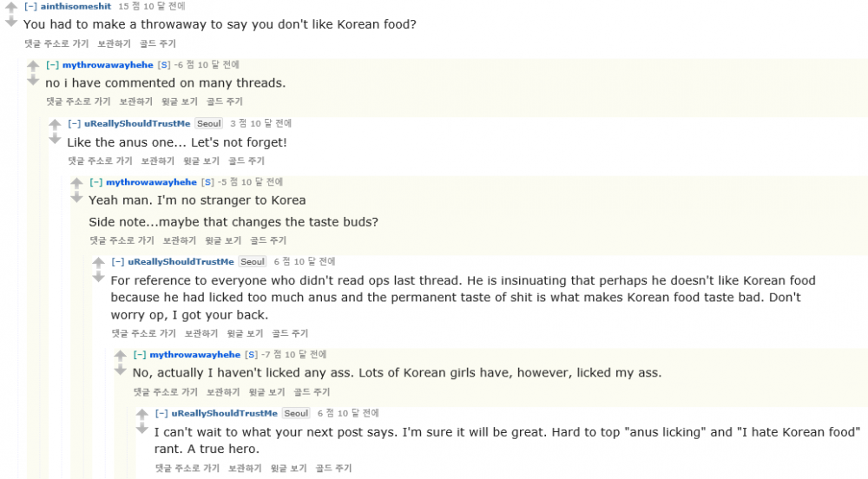
Task: Downvote the "A true hero" comment
Action: pyautogui.click(x=141, y=429)
